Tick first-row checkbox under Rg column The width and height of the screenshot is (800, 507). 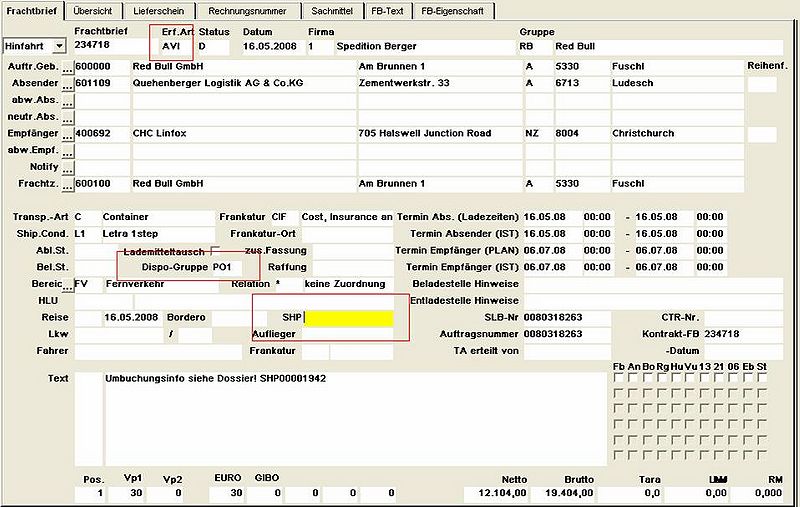click(x=662, y=378)
